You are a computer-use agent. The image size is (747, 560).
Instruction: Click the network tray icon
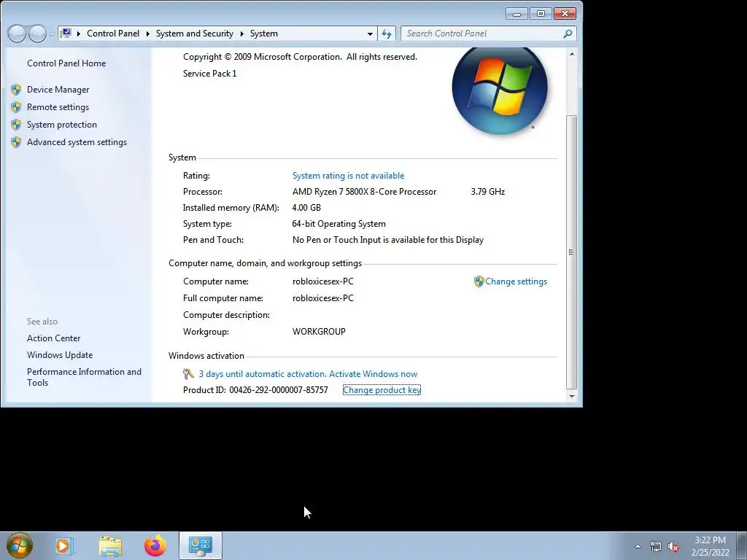click(x=656, y=546)
